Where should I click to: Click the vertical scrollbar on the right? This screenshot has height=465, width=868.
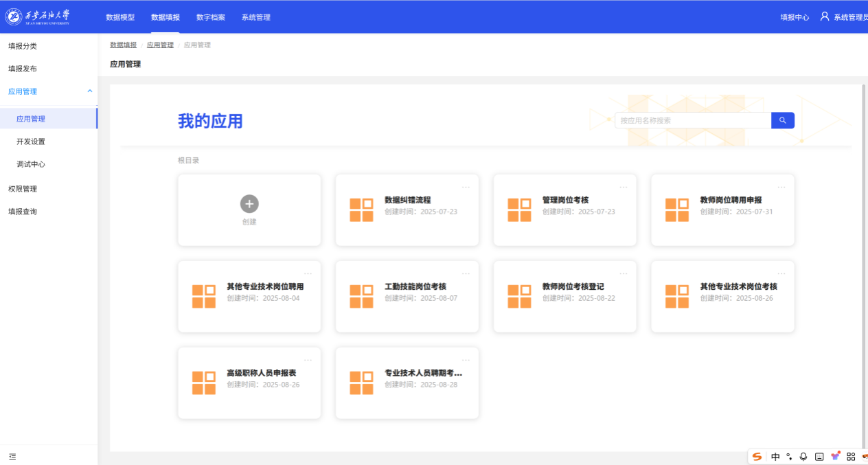(864, 261)
